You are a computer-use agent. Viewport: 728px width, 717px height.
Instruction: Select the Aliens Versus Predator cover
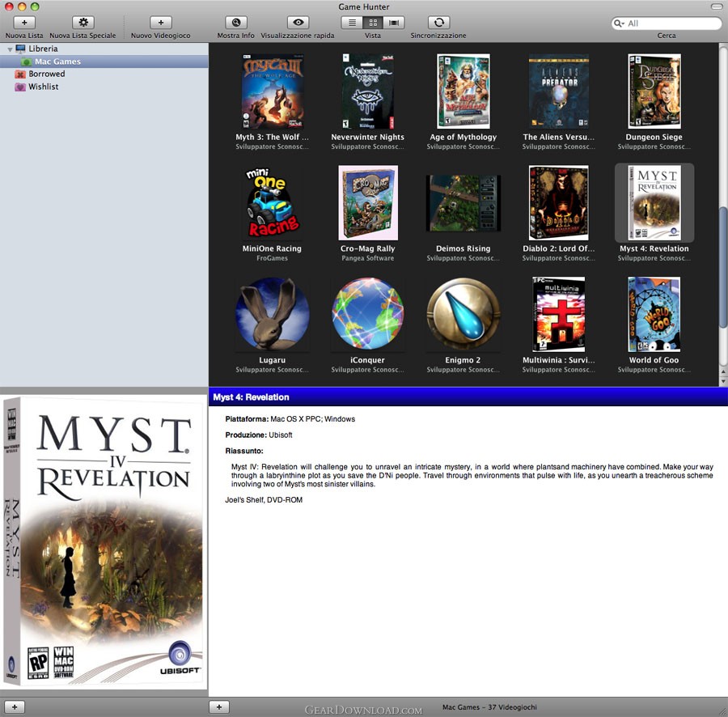point(558,91)
